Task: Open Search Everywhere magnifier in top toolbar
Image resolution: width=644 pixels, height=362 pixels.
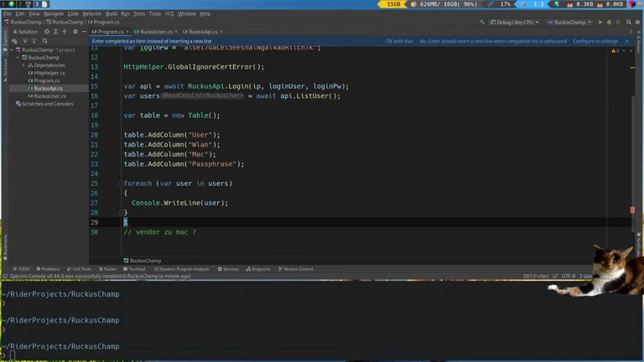Action: [628, 22]
